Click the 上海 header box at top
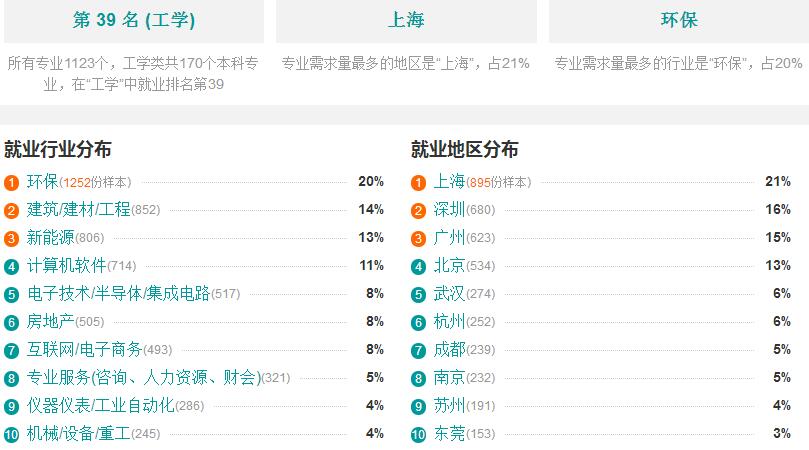Image resolution: width=809 pixels, height=450 pixels. click(407, 21)
